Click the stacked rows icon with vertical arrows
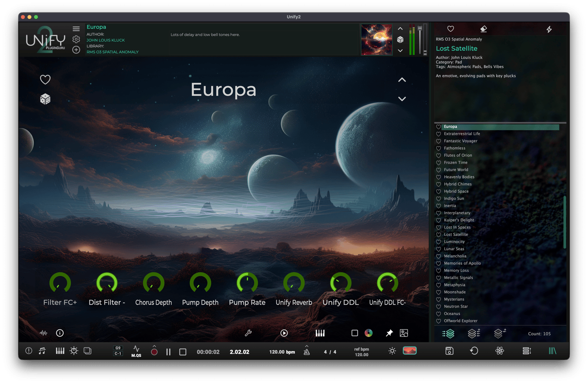 click(527, 351)
